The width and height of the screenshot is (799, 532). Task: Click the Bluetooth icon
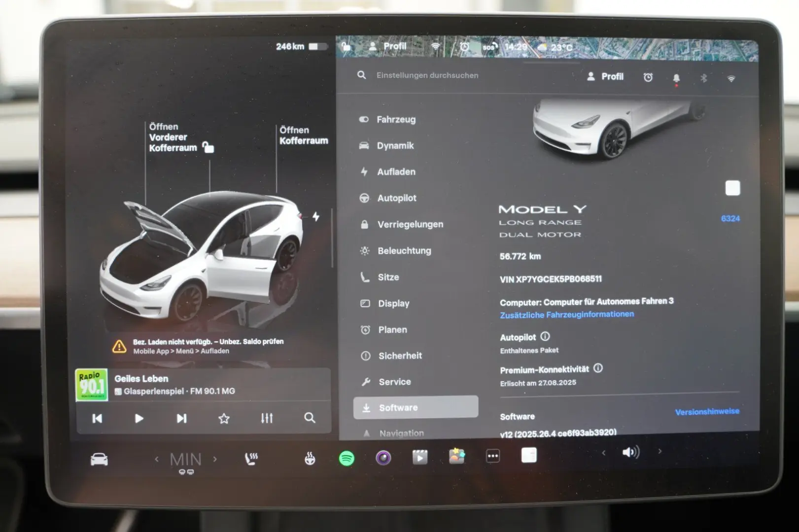(704, 78)
